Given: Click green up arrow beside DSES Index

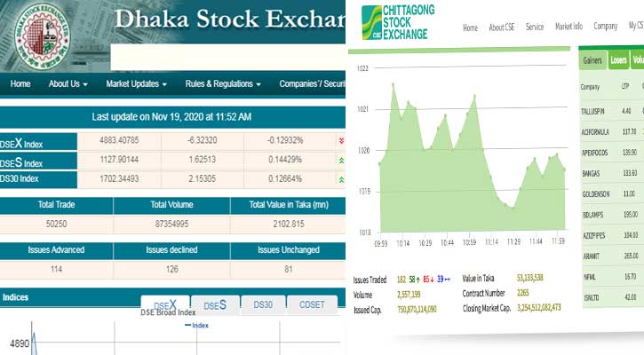Looking at the screenshot, I should click(341, 161).
